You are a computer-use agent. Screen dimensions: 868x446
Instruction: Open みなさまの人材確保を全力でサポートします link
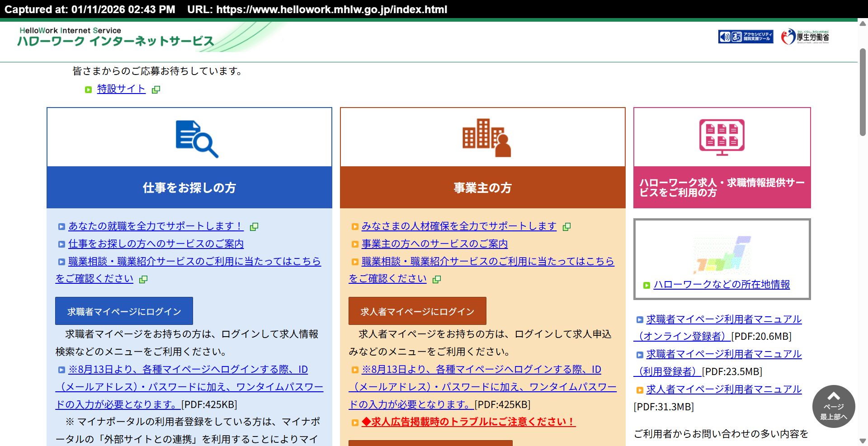[x=459, y=226]
